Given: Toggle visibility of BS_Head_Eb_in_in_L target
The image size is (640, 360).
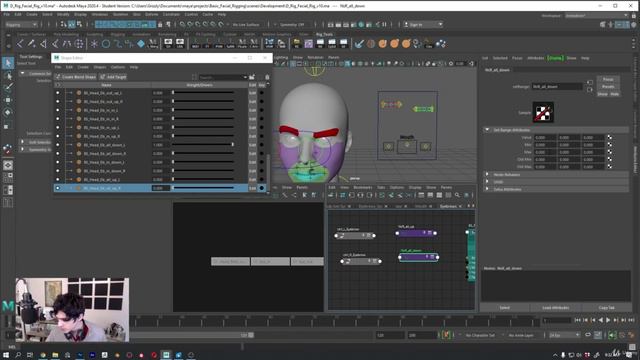Looking at the screenshot, I should 58,110.
